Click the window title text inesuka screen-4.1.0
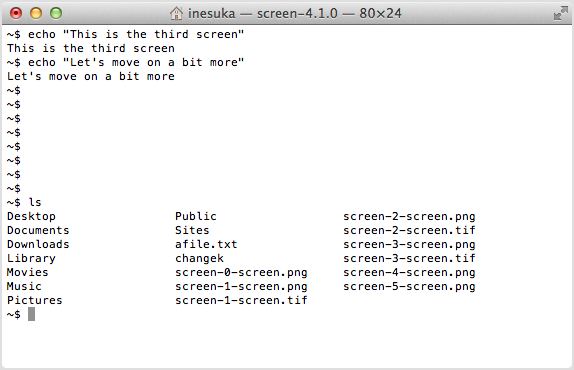The image size is (574, 370). point(295,14)
